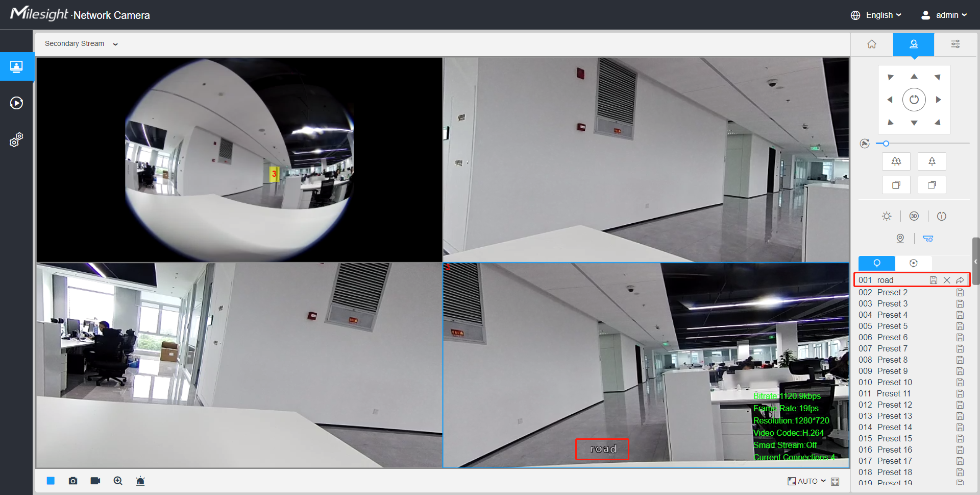
Task: Select the top-right corridor view pane
Action: click(646, 160)
